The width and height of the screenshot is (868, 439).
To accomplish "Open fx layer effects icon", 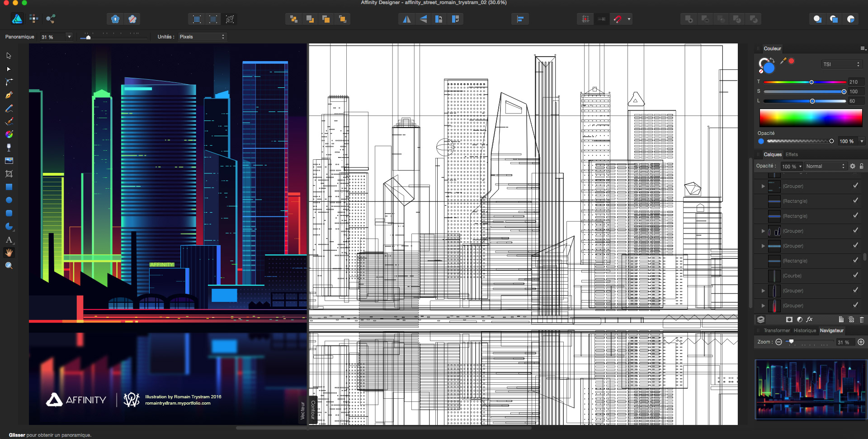I will [809, 320].
